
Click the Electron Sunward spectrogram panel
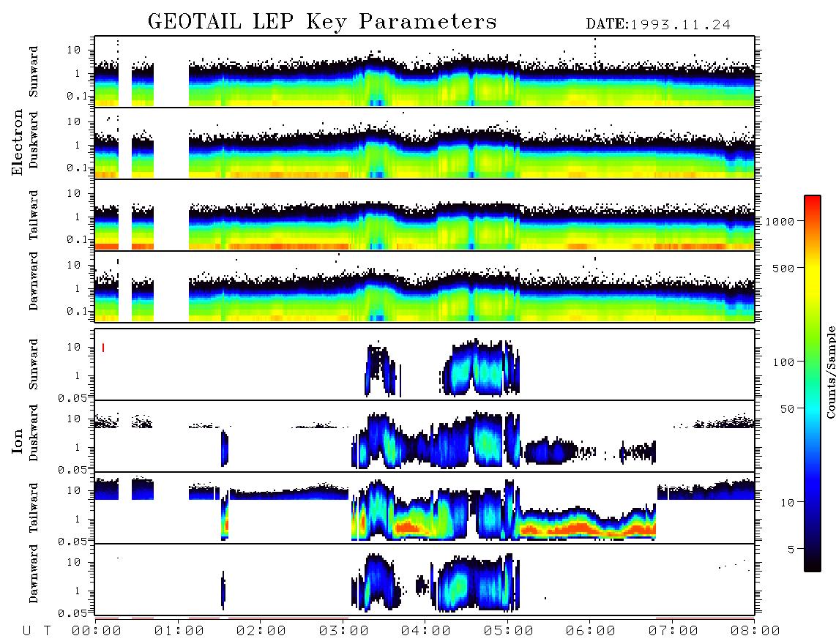click(x=425, y=72)
